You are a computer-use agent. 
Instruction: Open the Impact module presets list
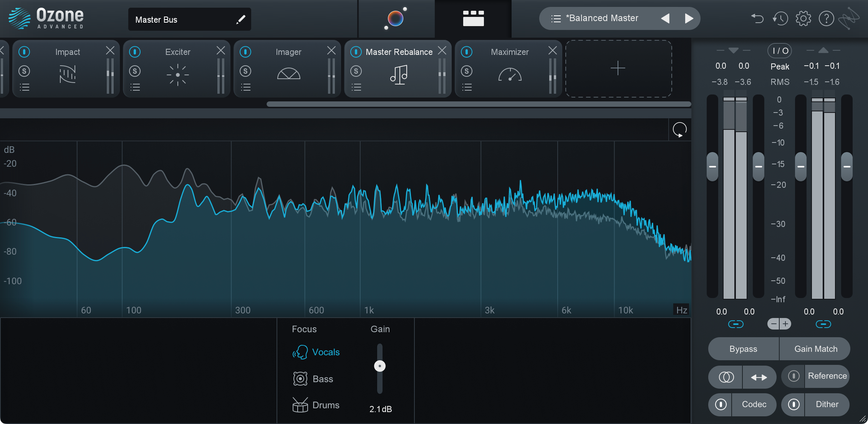click(25, 87)
